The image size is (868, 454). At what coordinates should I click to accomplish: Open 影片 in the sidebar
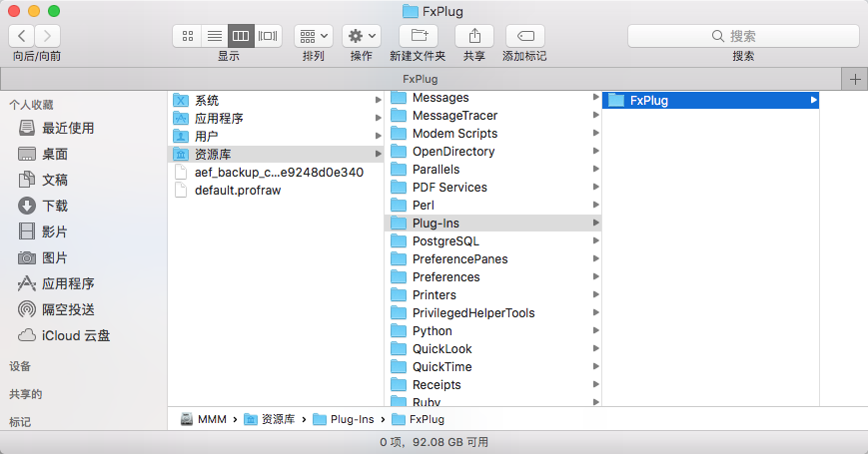(x=43, y=231)
